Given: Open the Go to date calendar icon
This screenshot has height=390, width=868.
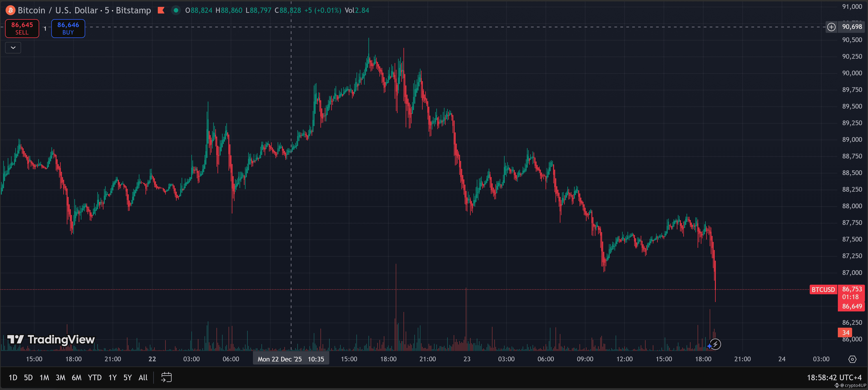Looking at the screenshot, I should click(166, 377).
